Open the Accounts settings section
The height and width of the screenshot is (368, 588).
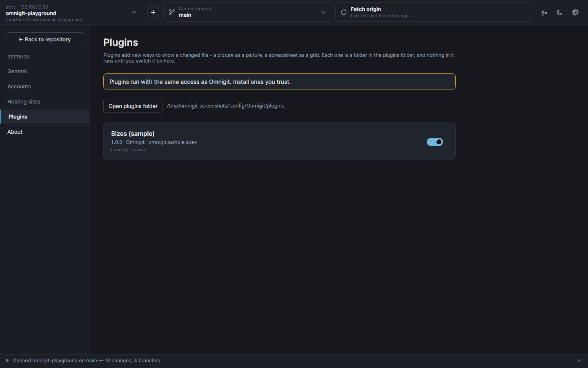(45, 86)
